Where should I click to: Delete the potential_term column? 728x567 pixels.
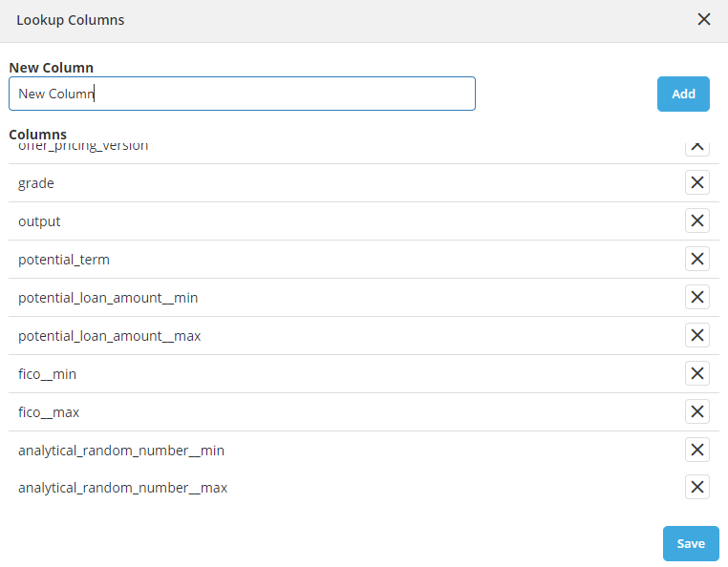tap(697, 259)
